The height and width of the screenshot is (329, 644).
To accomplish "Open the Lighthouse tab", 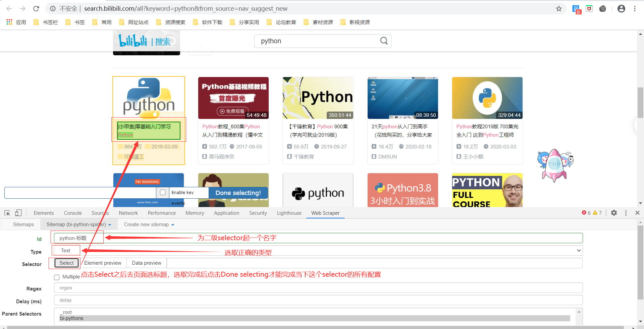I will tap(289, 213).
